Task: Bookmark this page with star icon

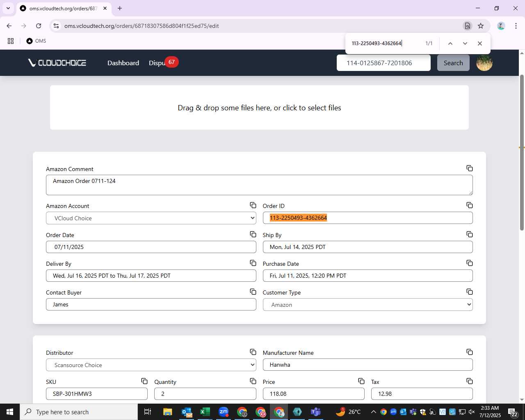Action: click(x=481, y=26)
